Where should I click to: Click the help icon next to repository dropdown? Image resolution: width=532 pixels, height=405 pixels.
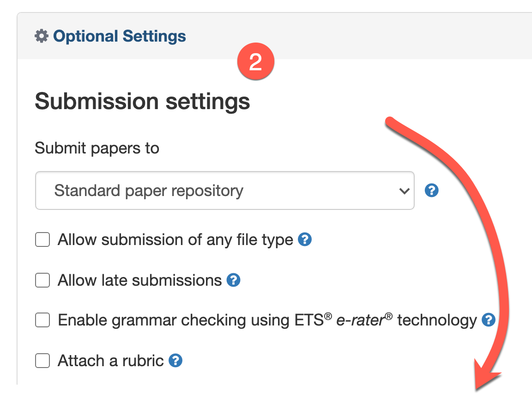point(431,190)
